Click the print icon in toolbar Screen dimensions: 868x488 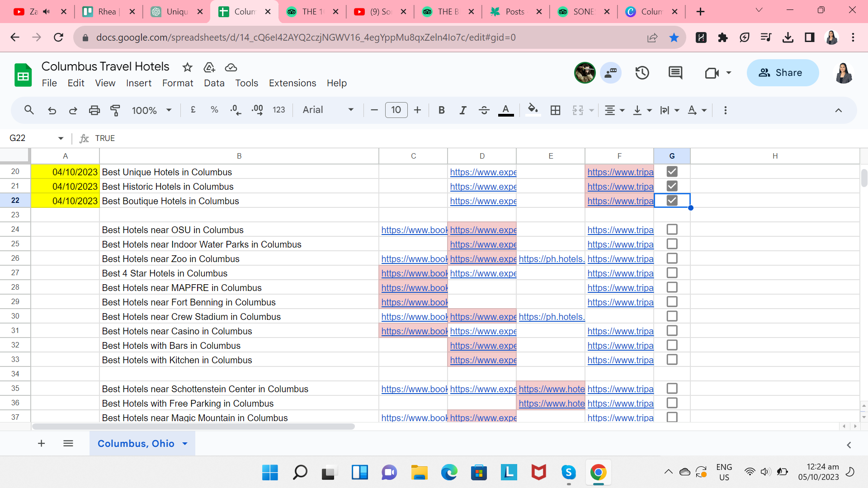(x=94, y=110)
